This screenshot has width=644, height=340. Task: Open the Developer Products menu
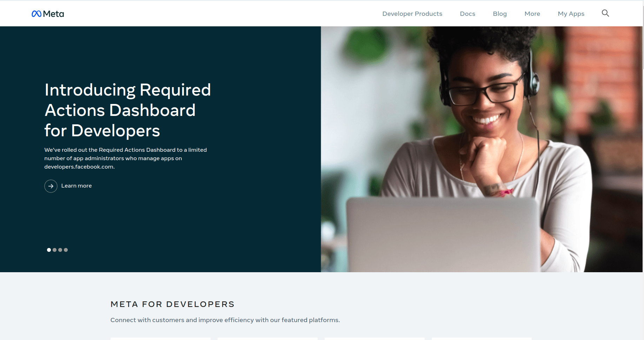coord(412,14)
